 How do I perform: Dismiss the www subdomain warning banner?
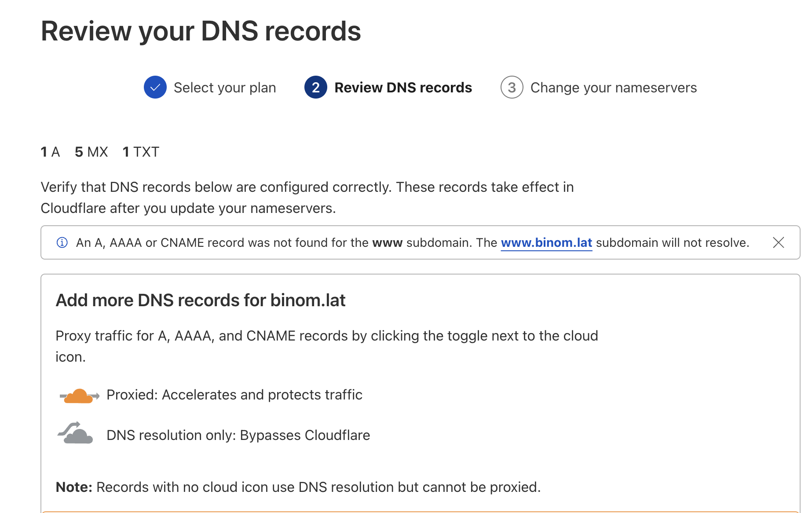tap(778, 242)
